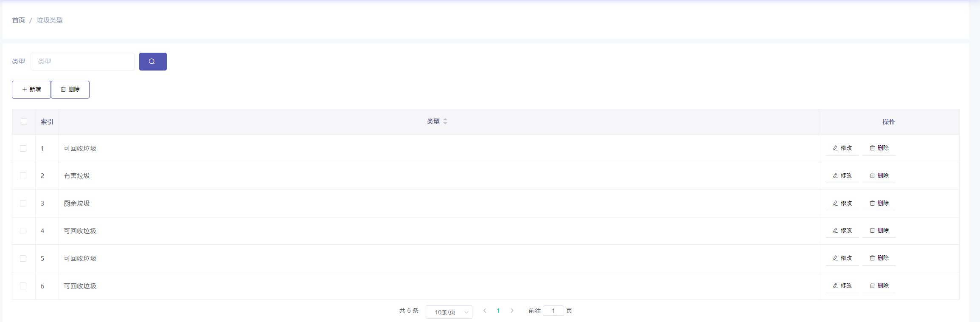Open 修改 for row 5
The height and width of the screenshot is (322, 980).
(842, 258)
